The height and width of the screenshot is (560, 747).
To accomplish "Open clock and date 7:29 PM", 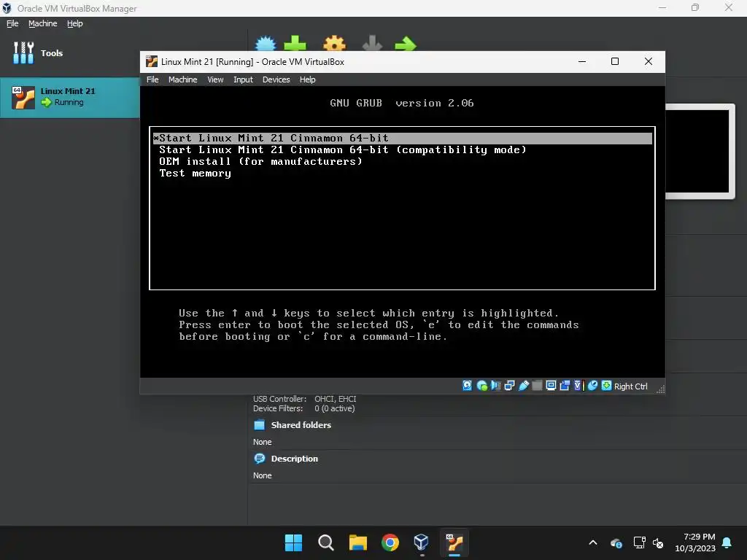I will 695,542.
